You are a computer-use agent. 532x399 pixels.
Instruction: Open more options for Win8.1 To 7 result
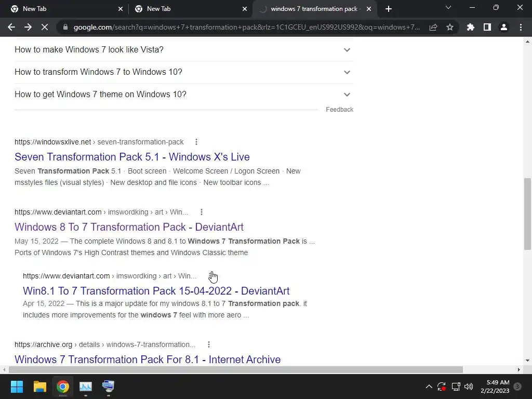pyautogui.click(x=210, y=276)
